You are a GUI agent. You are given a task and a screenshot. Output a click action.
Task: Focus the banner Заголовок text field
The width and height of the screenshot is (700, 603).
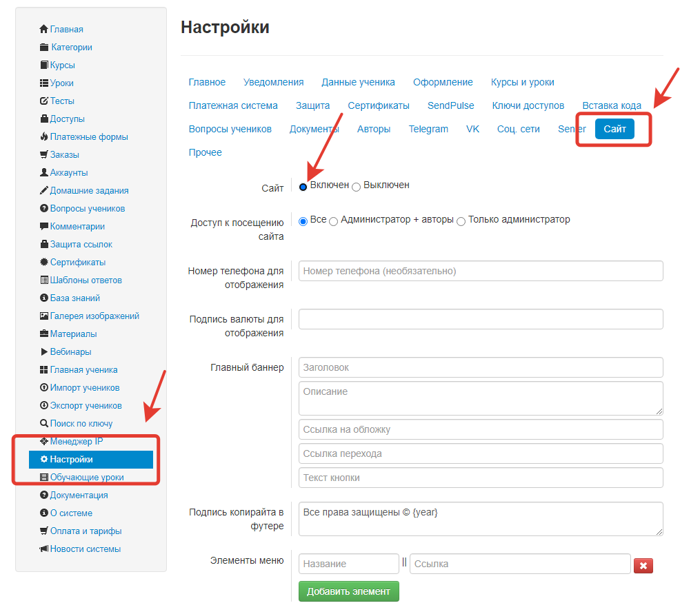[481, 367]
